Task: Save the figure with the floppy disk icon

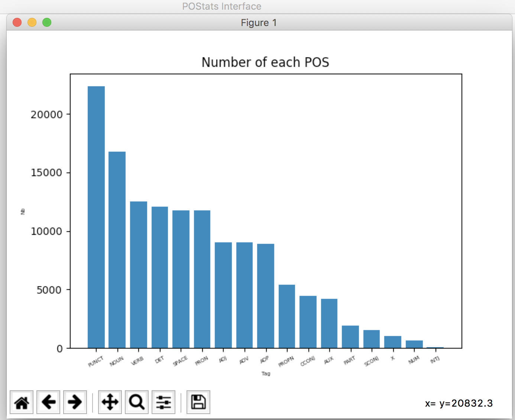Action: click(x=198, y=402)
